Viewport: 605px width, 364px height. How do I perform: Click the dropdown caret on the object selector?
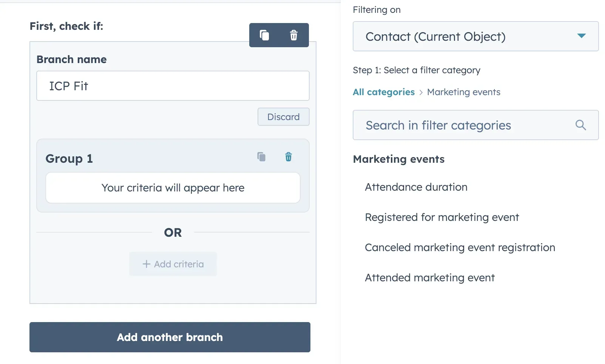tap(582, 36)
